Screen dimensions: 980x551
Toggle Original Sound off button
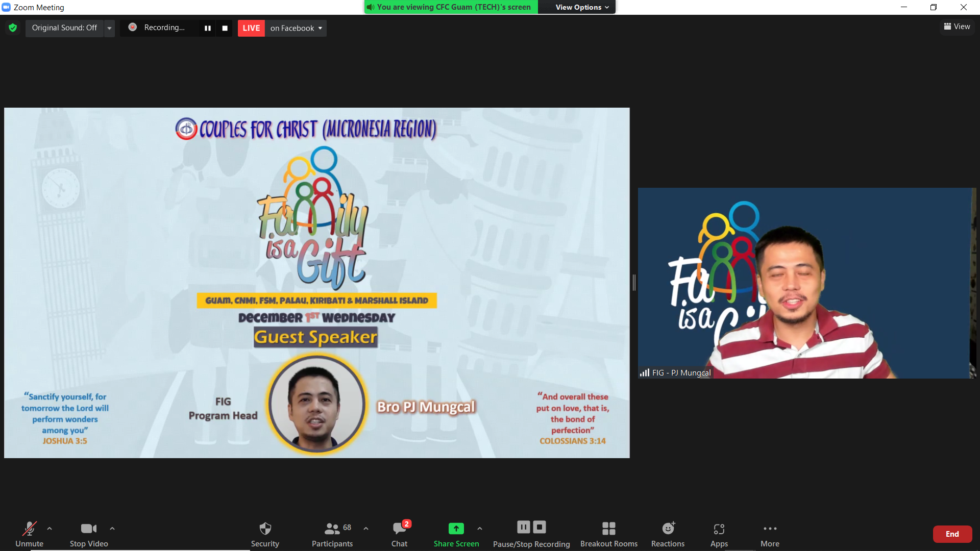pos(64,28)
